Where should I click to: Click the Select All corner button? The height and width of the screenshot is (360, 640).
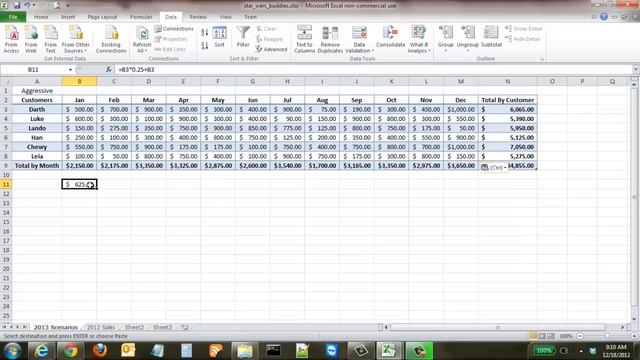pos(6,82)
